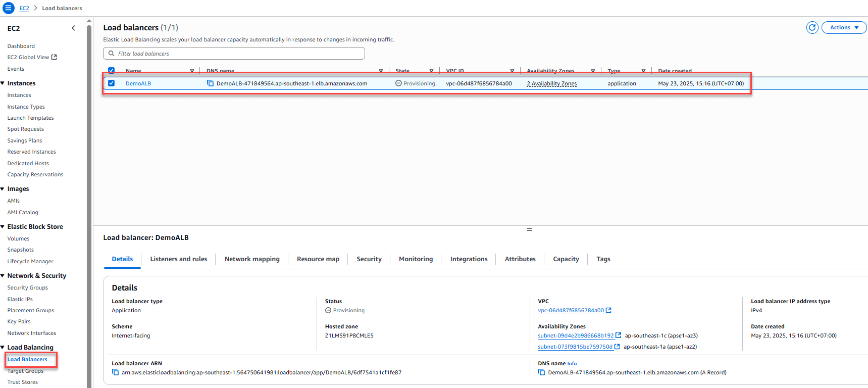This screenshot has height=388, width=868.
Task: Click the panel resize handle icon
Action: 529,229
